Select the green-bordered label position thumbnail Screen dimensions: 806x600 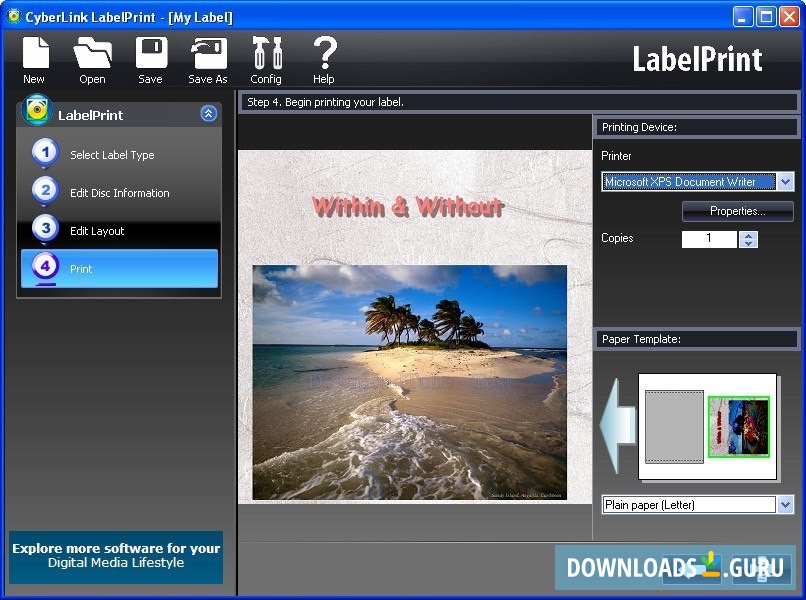point(739,427)
